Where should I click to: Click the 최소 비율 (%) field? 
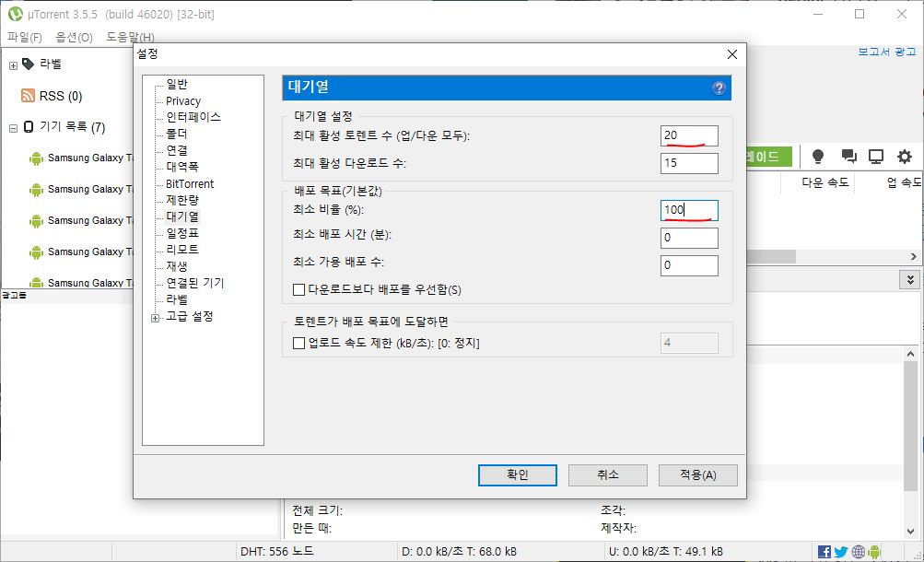[x=689, y=210]
